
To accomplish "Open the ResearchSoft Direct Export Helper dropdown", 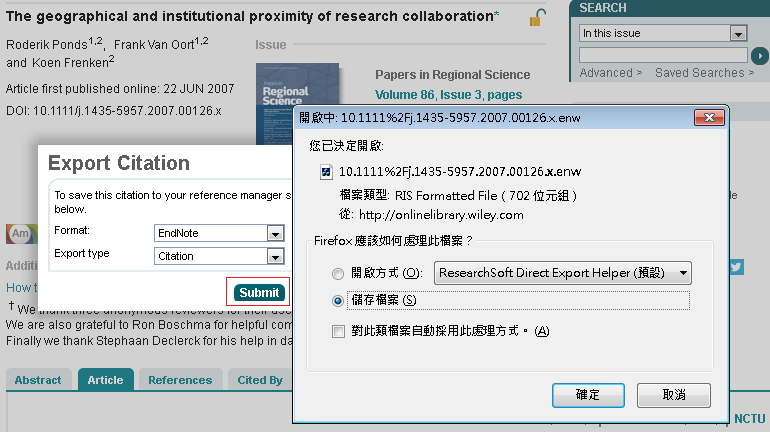I will point(563,273).
